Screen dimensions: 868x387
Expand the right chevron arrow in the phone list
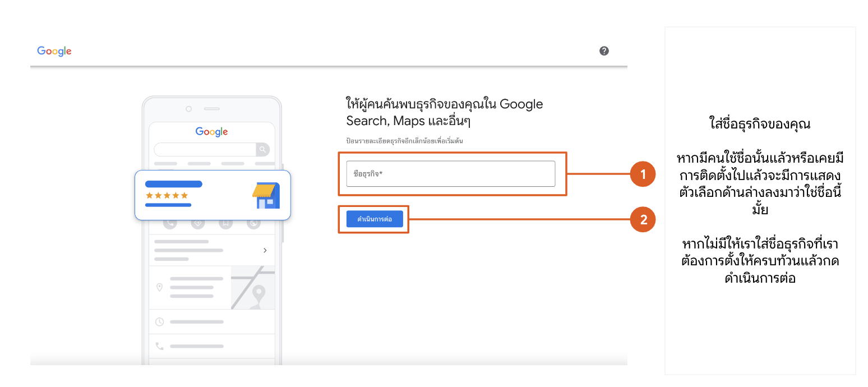(x=265, y=250)
